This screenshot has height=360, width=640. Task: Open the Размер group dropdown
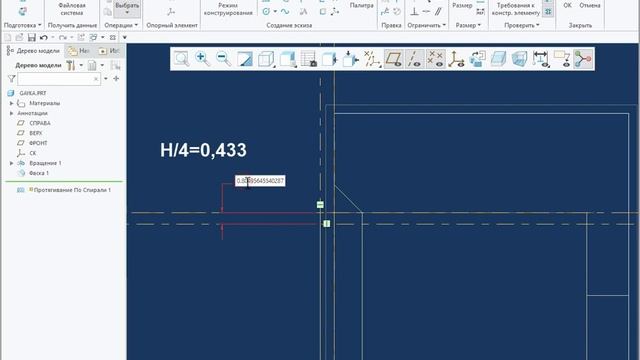click(468, 25)
